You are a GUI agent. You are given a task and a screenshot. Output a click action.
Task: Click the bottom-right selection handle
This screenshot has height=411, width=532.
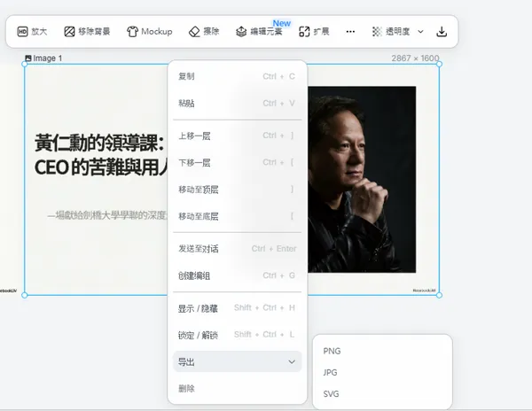pyautogui.click(x=440, y=295)
